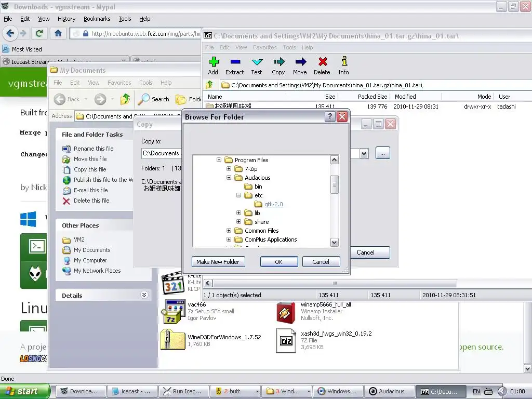Click the 7-Zip address path field
This screenshot has width=532, height=399.
click(376, 85)
